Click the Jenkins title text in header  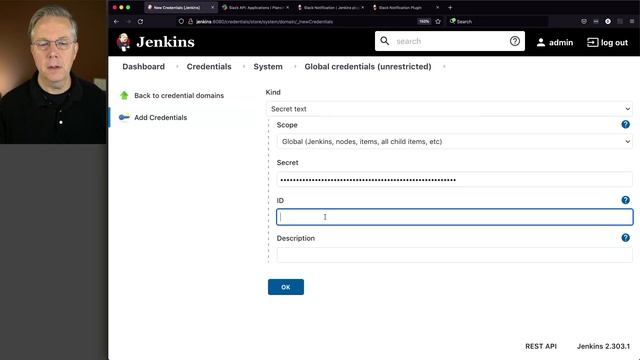[x=165, y=42]
